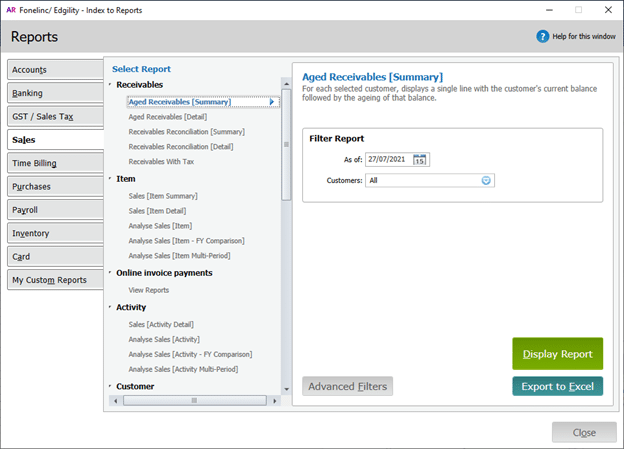Image resolution: width=624 pixels, height=449 pixels.
Task: Open the Customers dropdown list
Action: tap(487, 181)
